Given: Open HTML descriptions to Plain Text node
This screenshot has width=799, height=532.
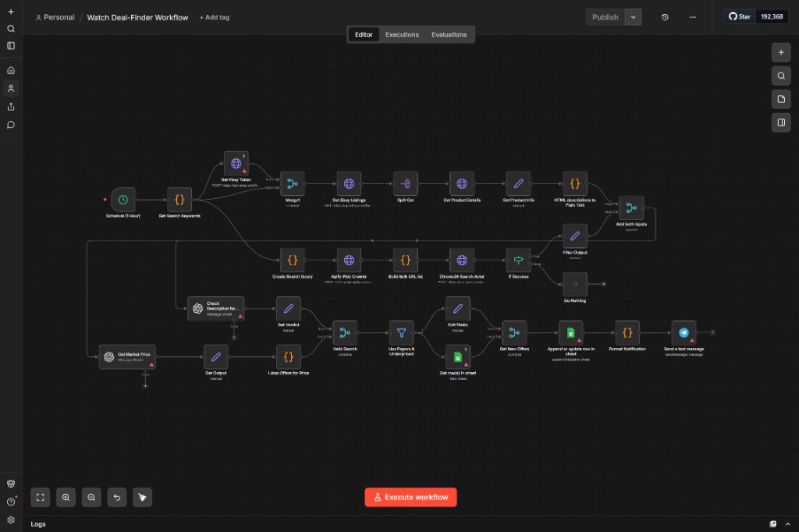Looking at the screenshot, I should click(x=575, y=183).
